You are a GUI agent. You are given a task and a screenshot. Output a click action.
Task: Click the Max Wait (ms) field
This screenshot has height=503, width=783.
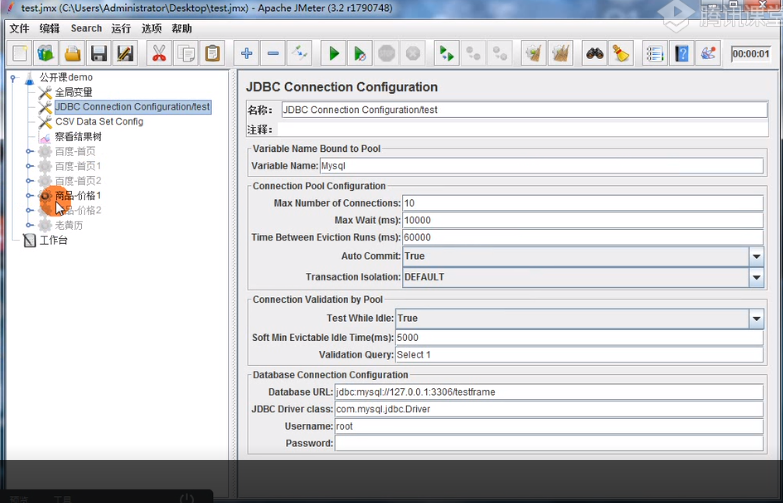(583, 220)
